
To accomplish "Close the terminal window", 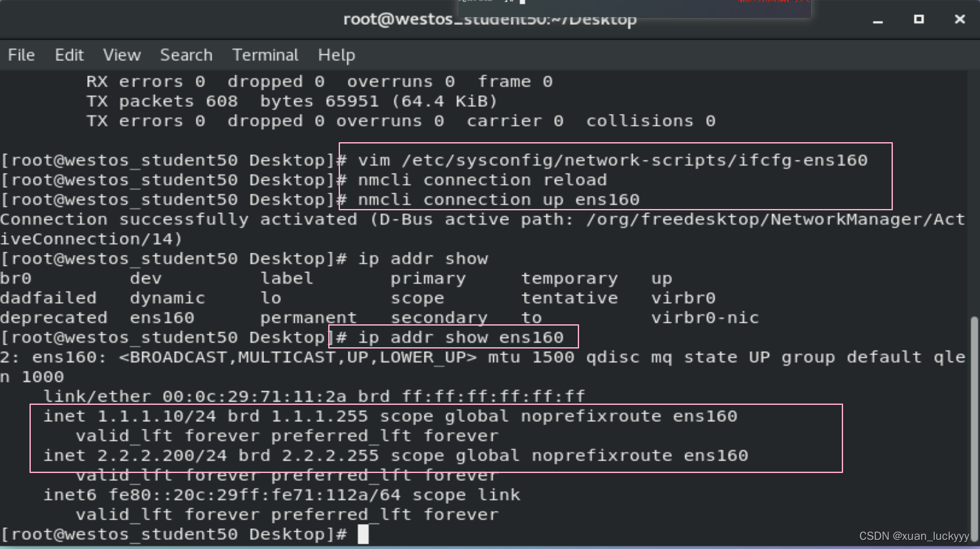I will coord(960,20).
